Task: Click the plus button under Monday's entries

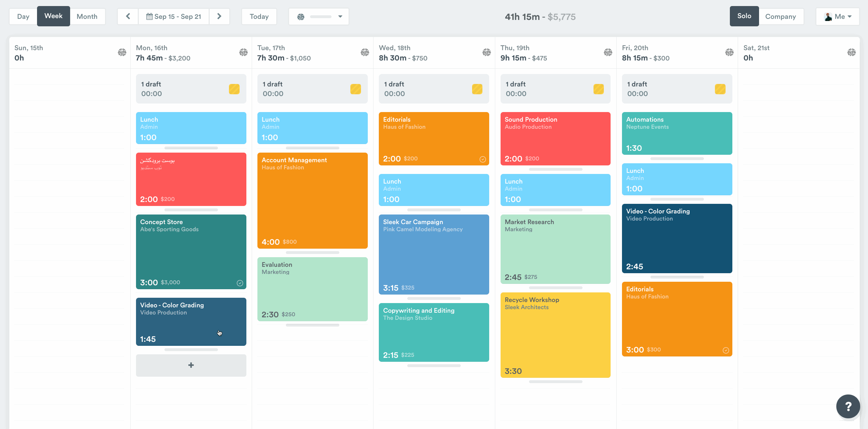Action: coord(191,365)
